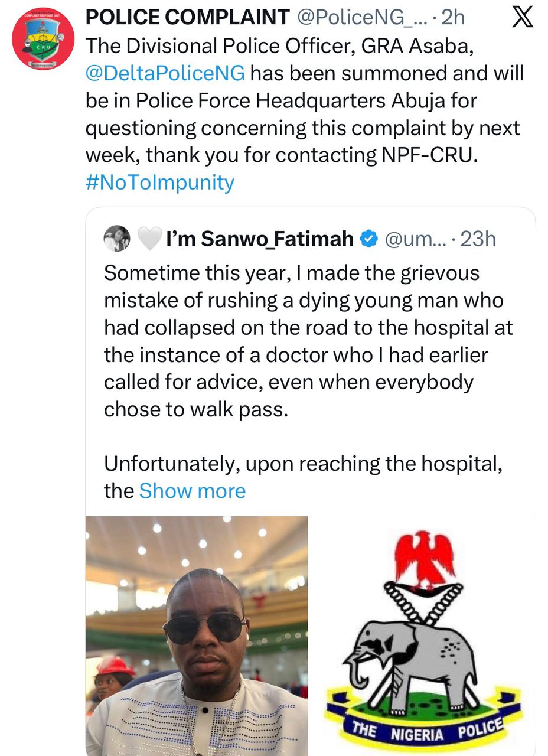
Task: Click the #NoToImpunity hashtag
Action: click(x=159, y=182)
